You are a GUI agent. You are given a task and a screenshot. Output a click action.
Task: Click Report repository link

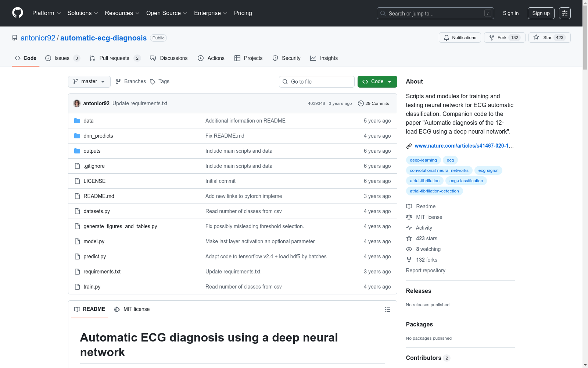click(x=426, y=270)
